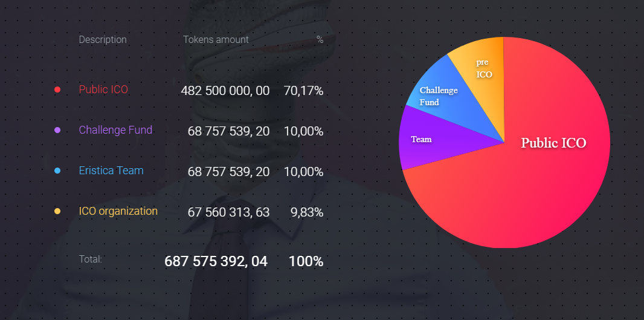644x320 pixels.
Task: Click the 70,17% percentage value
Action: 303,91
